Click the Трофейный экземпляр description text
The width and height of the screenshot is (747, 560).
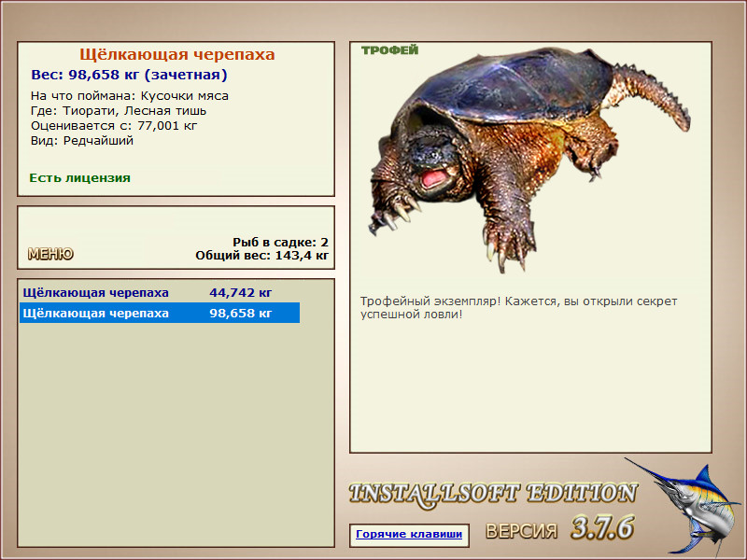click(x=518, y=308)
